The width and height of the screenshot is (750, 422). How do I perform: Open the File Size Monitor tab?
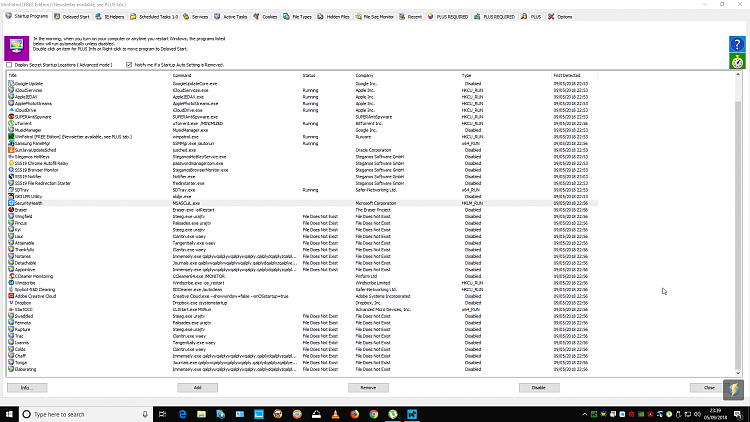pyautogui.click(x=375, y=17)
